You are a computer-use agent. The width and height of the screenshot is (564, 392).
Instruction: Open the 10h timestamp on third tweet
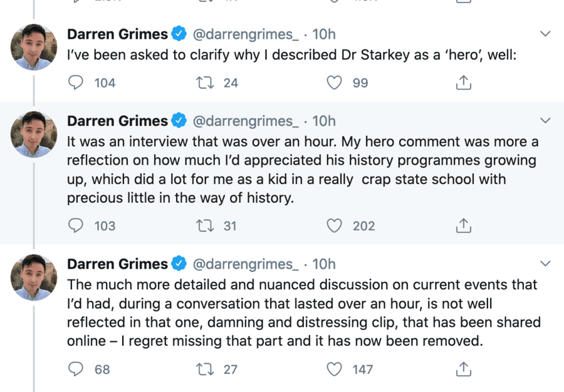point(324,264)
